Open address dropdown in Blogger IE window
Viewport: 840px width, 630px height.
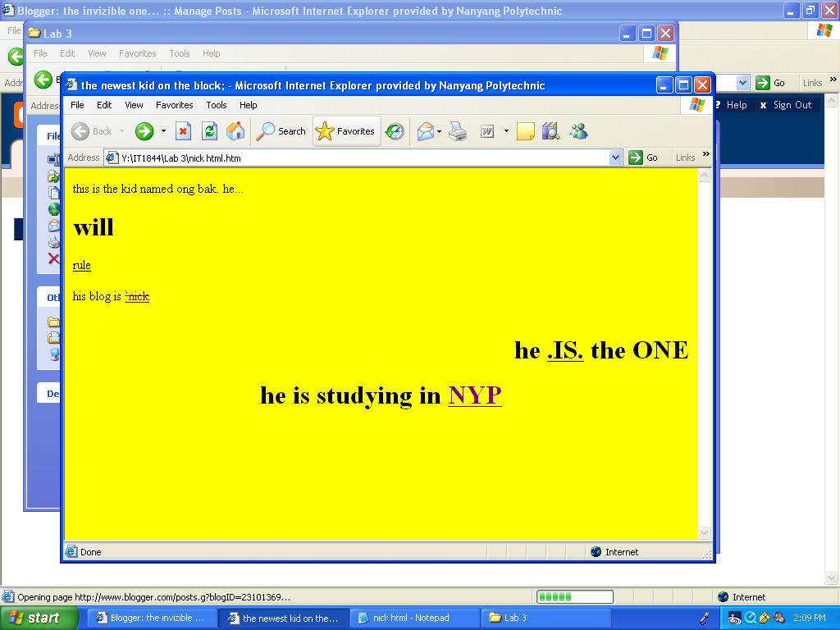coord(742,83)
